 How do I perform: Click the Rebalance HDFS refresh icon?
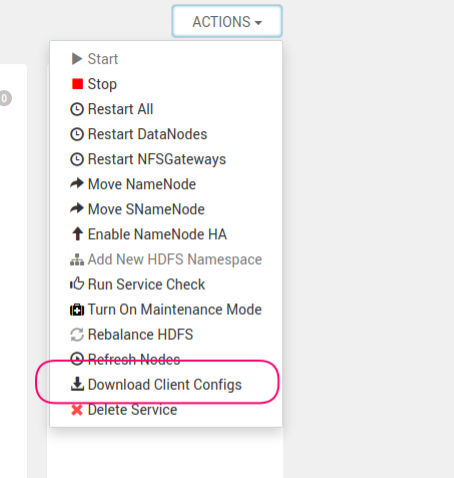click(77, 334)
